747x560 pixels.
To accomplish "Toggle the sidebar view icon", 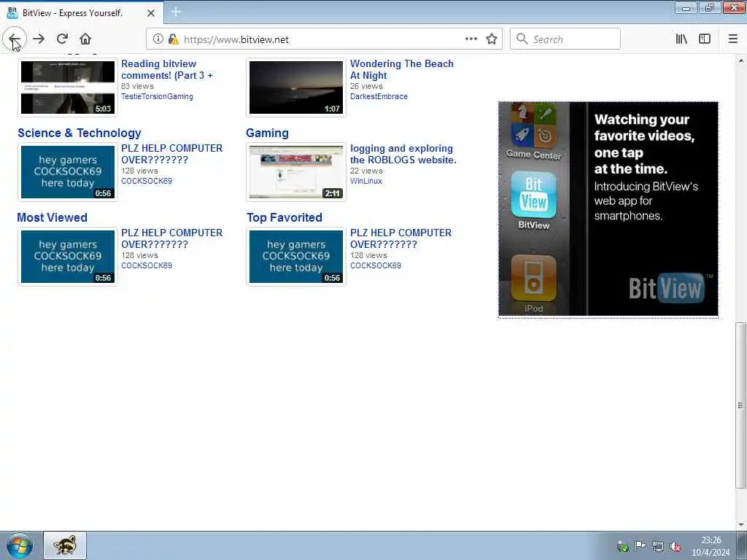I will (x=705, y=39).
